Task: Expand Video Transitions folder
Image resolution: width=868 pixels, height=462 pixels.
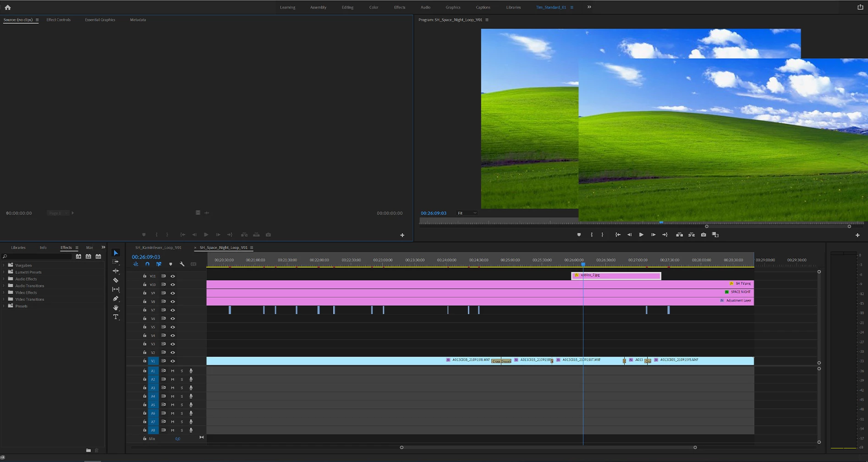Action: click(x=4, y=299)
